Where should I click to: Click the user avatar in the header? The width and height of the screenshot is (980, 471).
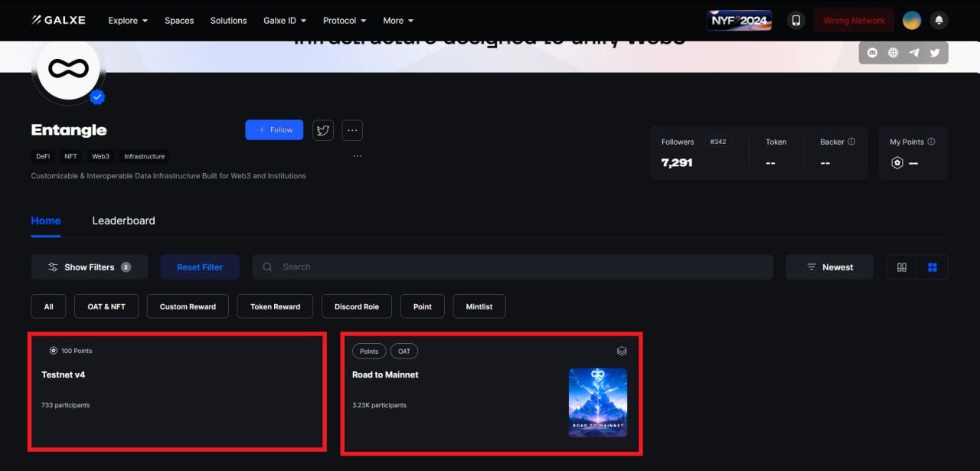(911, 21)
